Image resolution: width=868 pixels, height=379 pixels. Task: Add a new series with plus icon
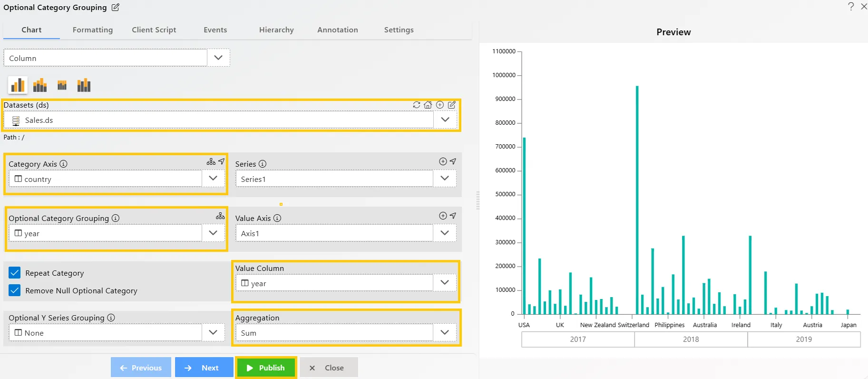coord(443,162)
